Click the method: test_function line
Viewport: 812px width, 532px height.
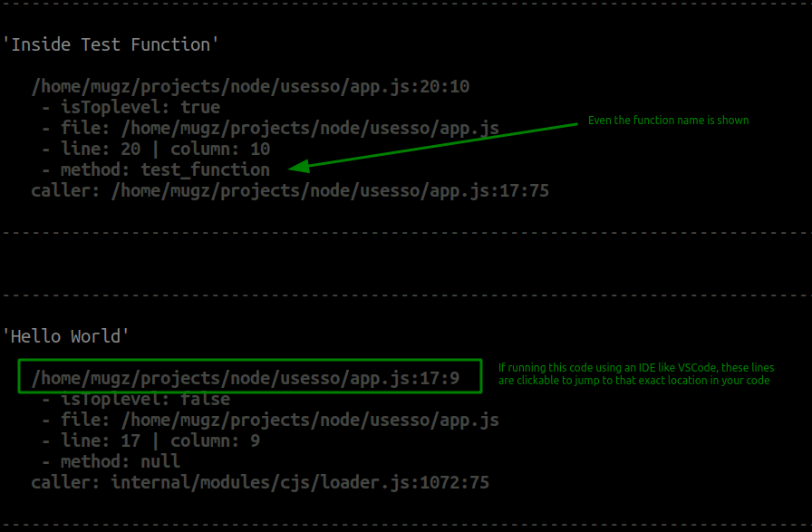coord(156,169)
